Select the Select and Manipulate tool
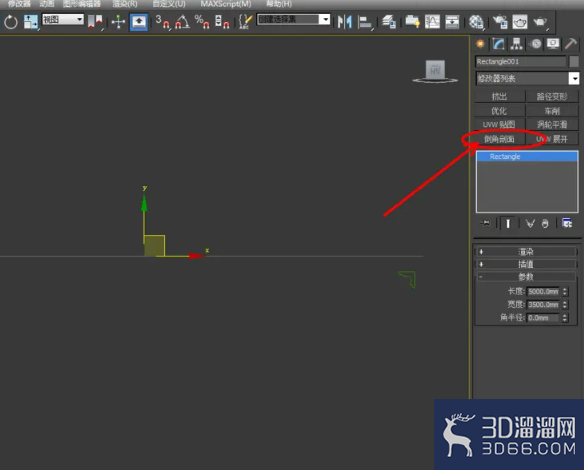Viewport: 584px width, 470px height. [118, 22]
